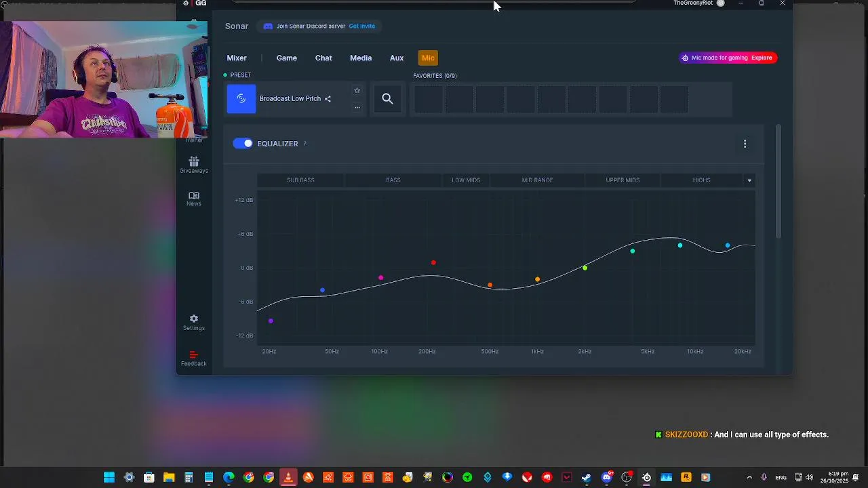Switch to the Game tab
Screen dimensions: 868x488
287,58
